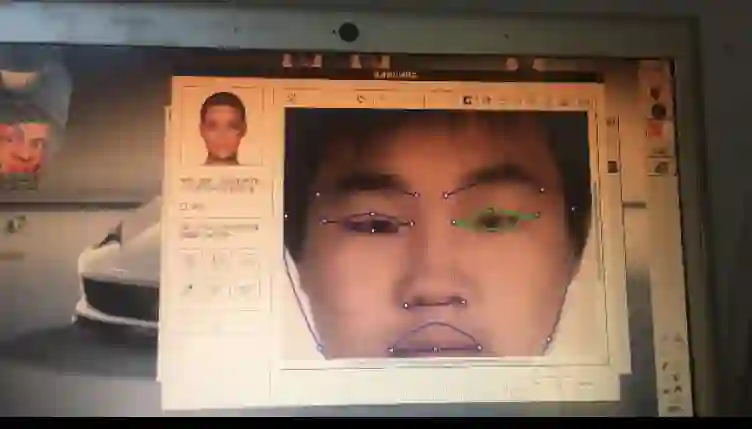Viewport: 752px width, 429px height.
Task: Select the outer point of the viewer-left eyebrow
Action: click(x=317, y=194)
